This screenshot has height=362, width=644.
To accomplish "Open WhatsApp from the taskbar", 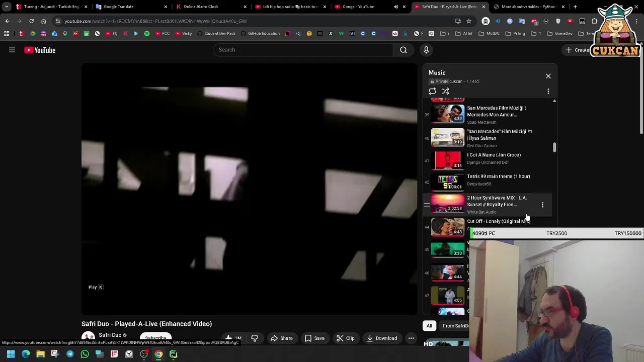I will (x=85, y=354).
